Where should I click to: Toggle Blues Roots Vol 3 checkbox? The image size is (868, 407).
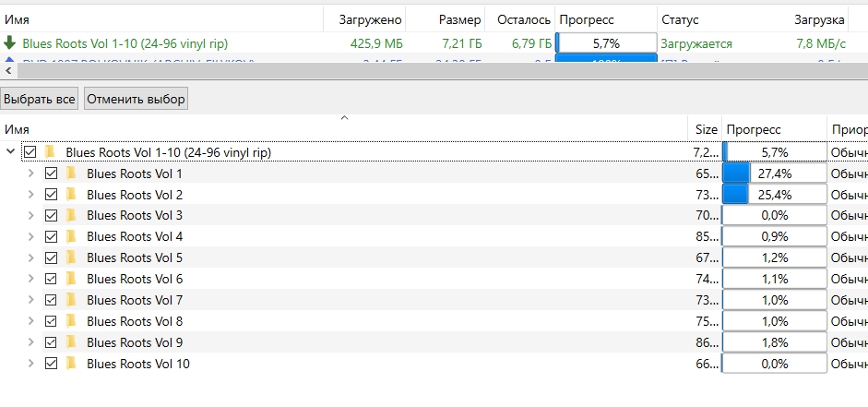pyautogui.click(x=51, y=215)
